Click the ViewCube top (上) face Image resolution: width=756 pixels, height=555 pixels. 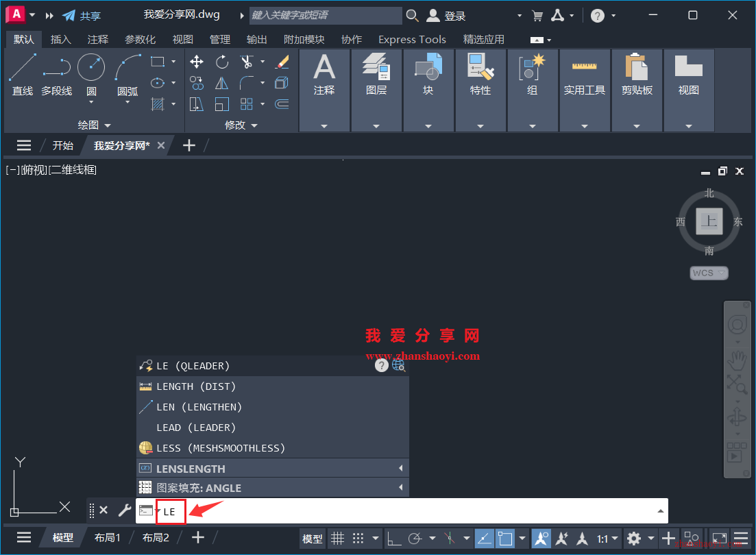pos(709,221)
